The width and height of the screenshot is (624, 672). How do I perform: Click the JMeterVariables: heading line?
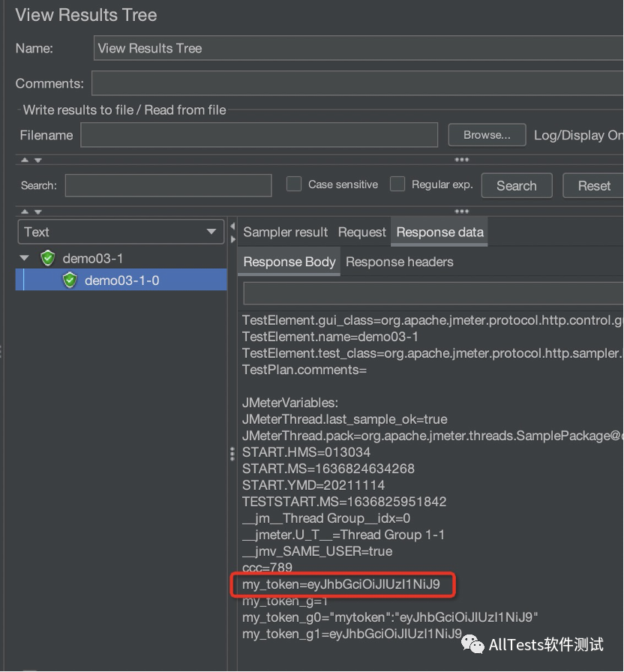tap(290, 403)
